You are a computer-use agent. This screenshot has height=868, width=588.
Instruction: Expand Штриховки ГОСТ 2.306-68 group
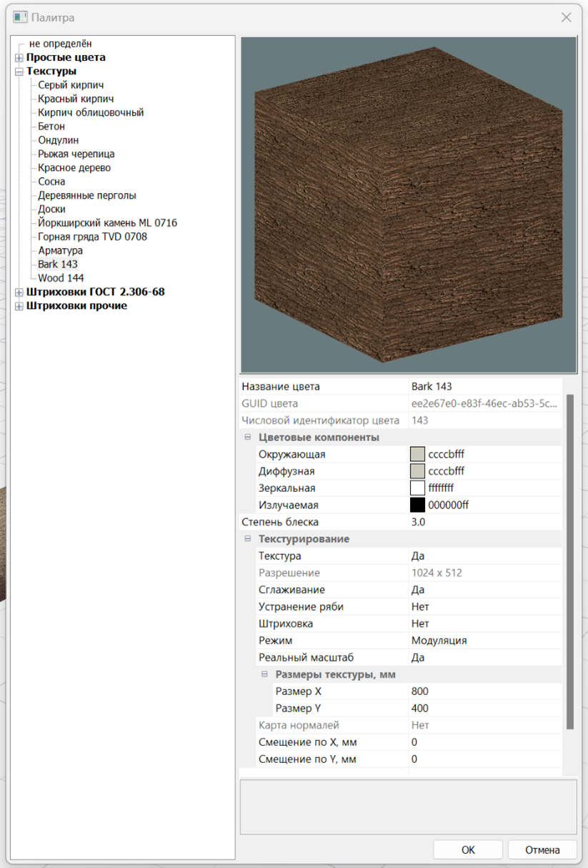pyautogui.click(x=19, y=292)
